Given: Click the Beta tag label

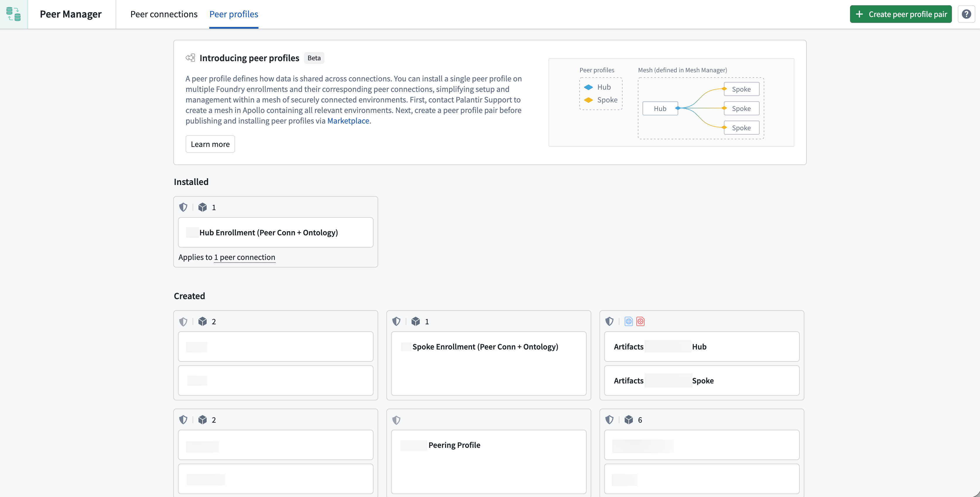Looking at the screenshot, I should pos(314,58).
